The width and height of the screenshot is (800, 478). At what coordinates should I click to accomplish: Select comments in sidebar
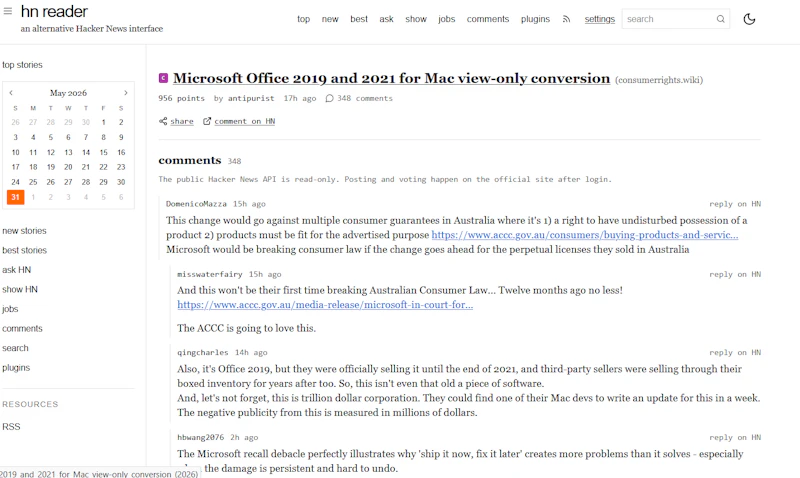22,329
